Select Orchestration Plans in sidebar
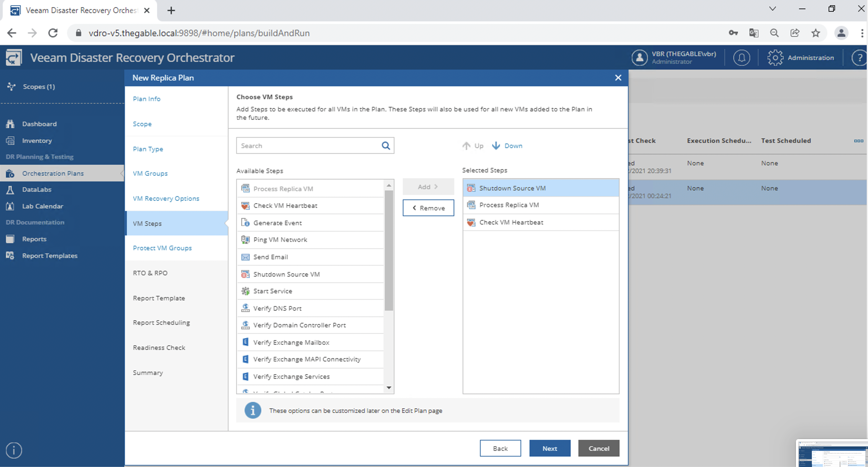 point(62,173)
